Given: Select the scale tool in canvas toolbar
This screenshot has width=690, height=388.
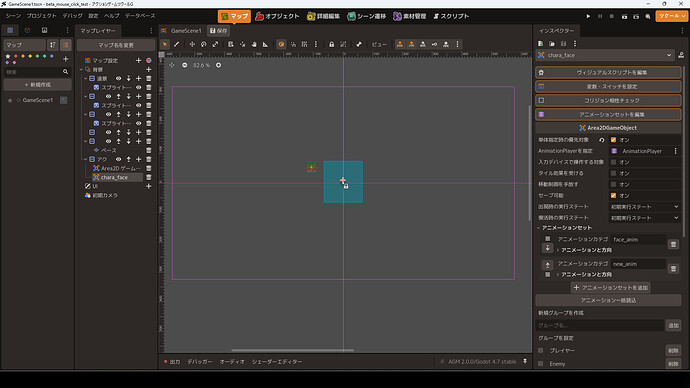Looking at the screenshot, I should point(215,44).
